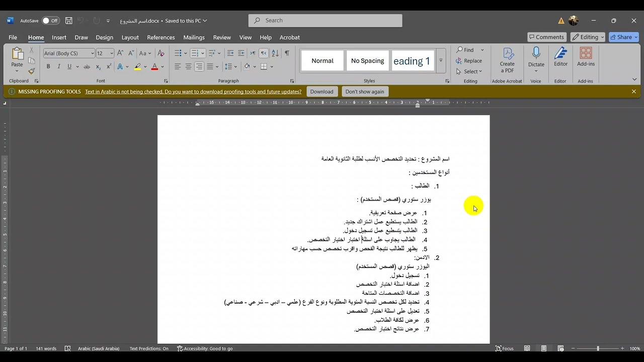Apply the No Spacing style
Viewport: 644px width, 362px height.
coord(367,61)
